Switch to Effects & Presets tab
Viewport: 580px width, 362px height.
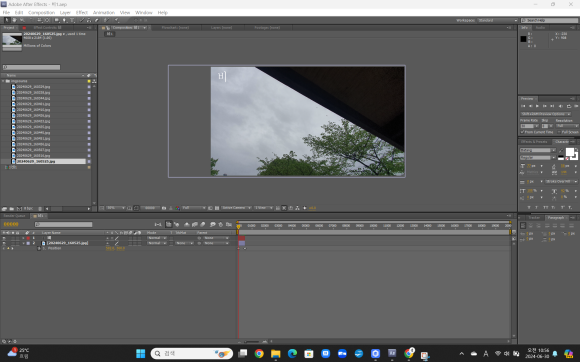tap(534, 142)
